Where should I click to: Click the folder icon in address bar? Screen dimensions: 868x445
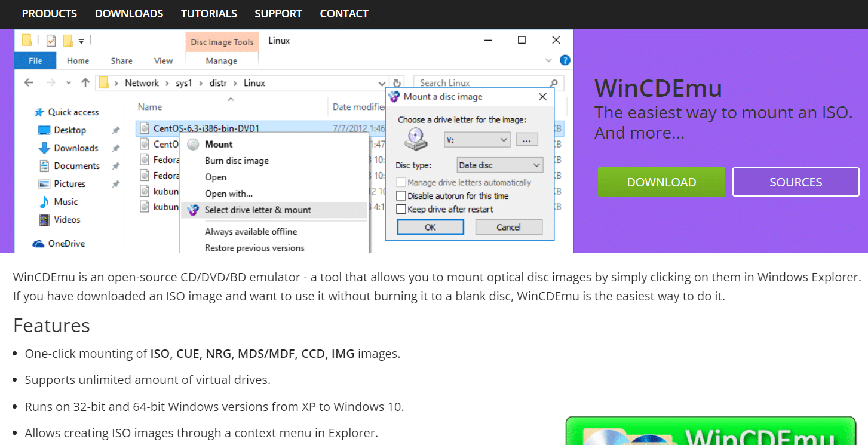[x=104, y=83]
